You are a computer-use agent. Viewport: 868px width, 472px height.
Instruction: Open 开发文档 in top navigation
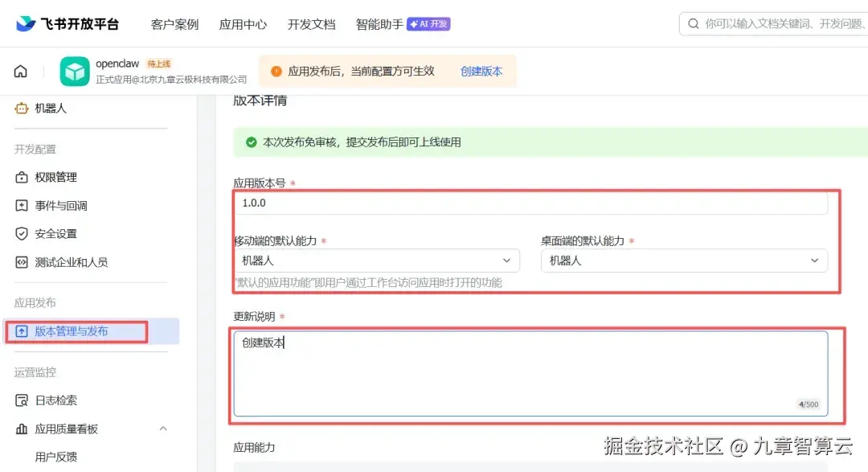click(x=312, y=24)
